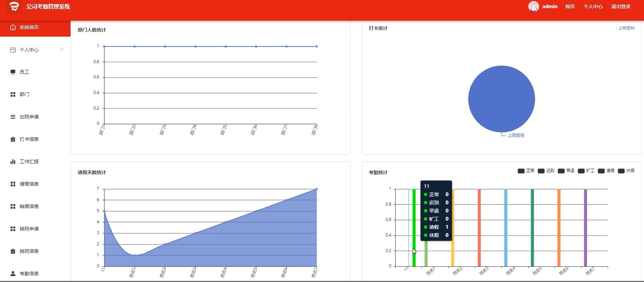Click the 考勤统计 chart title
The height and width of the screenshot is (282, 644).
point(378,172)
